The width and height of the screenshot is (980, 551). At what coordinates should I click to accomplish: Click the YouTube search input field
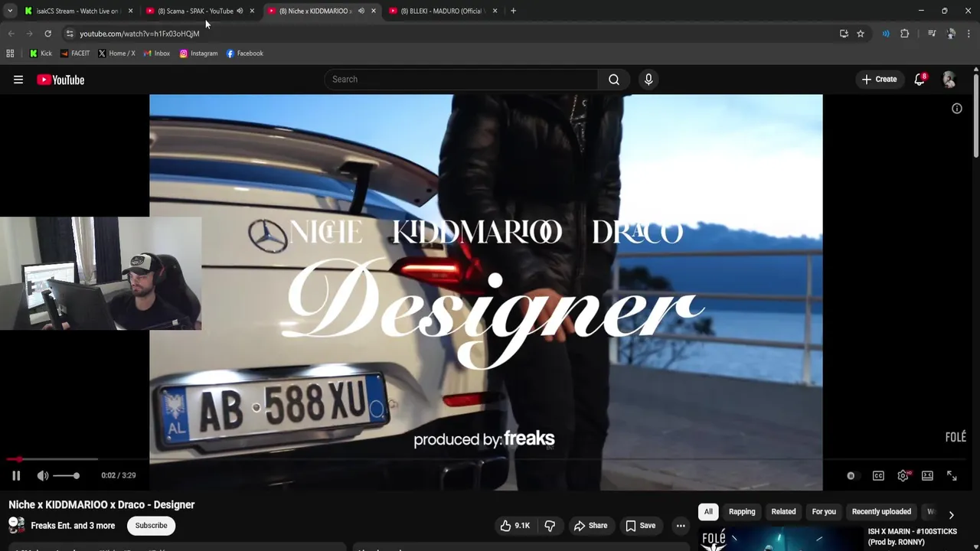click(x=461, y=80)
